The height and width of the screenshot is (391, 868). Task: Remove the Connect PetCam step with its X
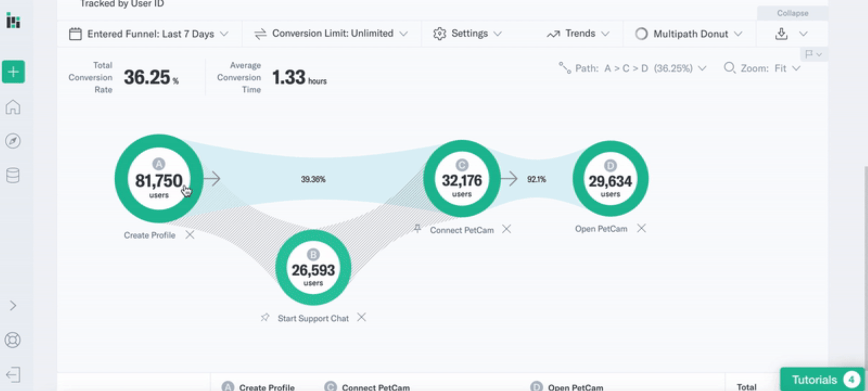(x=506, y=229)
